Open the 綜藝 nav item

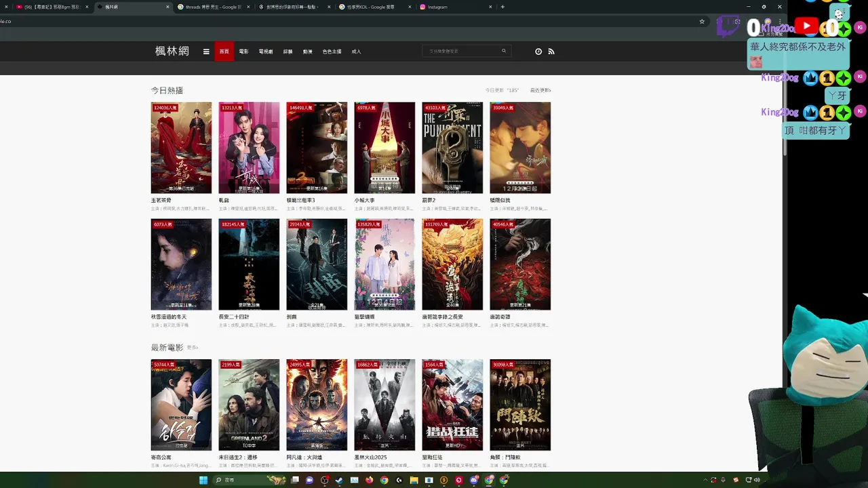click(288, 52)
